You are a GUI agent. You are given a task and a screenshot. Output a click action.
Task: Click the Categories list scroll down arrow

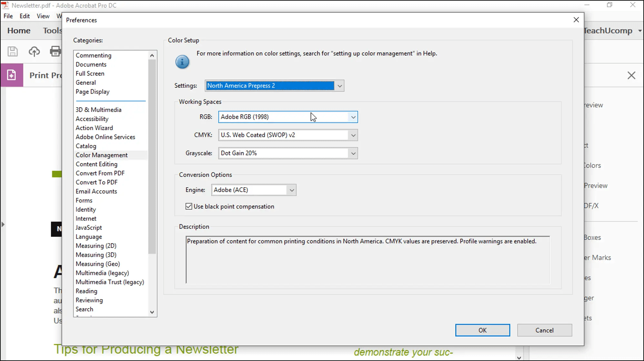click(x=152, y=312)
